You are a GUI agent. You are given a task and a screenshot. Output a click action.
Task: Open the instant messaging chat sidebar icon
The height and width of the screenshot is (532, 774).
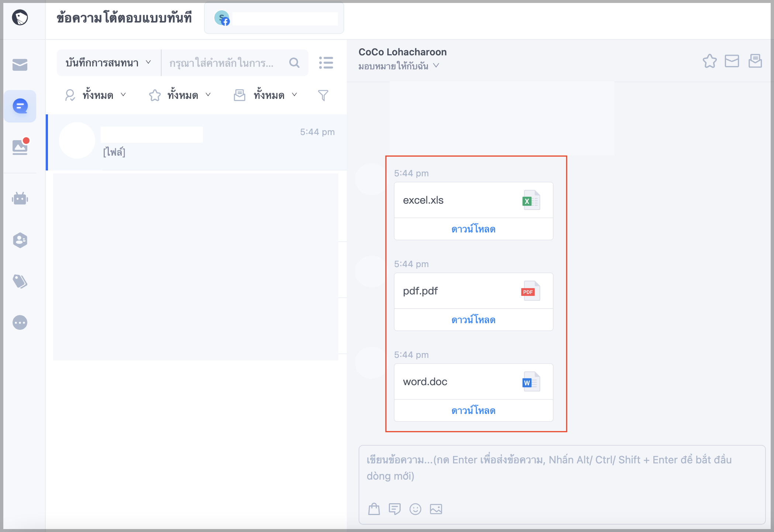coord(20,106)
